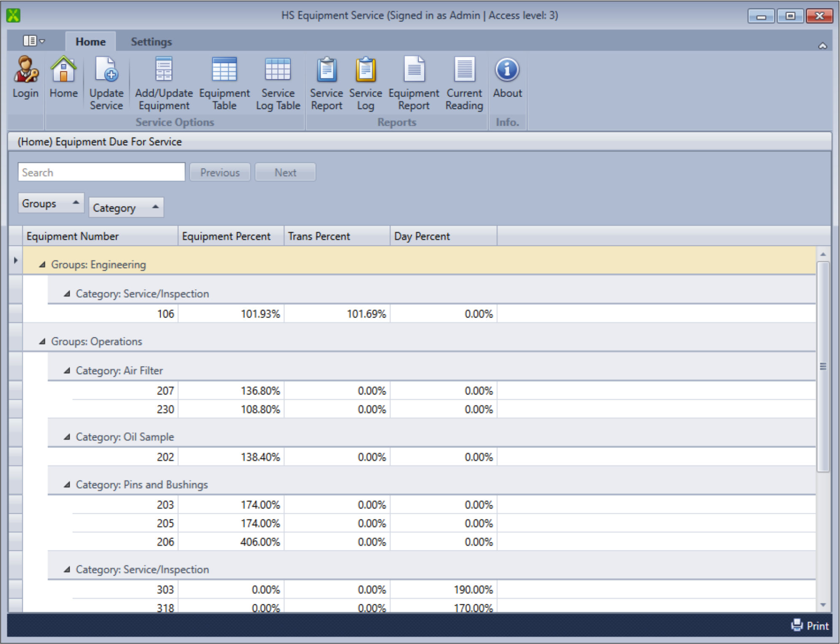Open Add/Update Equipment
Viewport: 840px width, 644px height.
[164, 84]
